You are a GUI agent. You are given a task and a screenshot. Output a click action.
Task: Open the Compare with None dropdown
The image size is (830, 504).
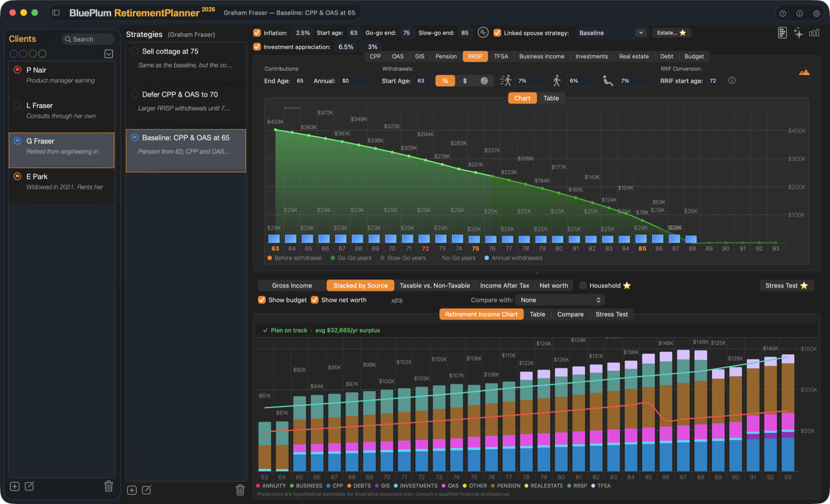[x=560, y=300]
